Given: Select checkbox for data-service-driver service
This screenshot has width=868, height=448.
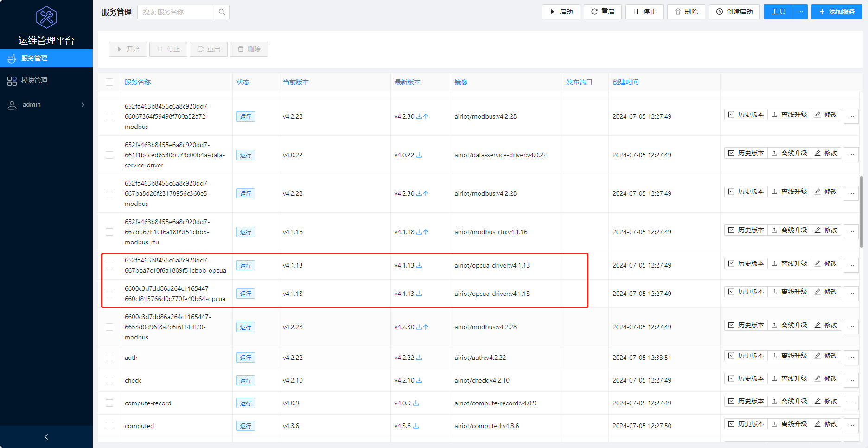Looking at the screenshot, I should pyautogui.click(x=109, y=155).
